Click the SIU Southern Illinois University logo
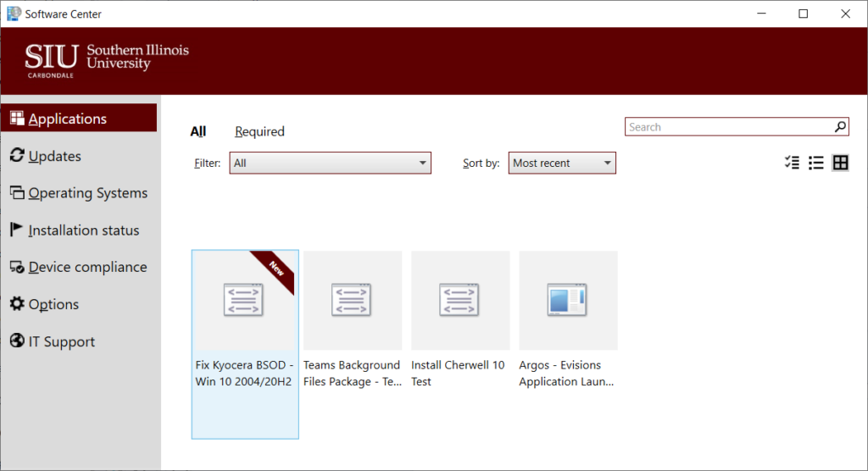 (x=107, y=60)
